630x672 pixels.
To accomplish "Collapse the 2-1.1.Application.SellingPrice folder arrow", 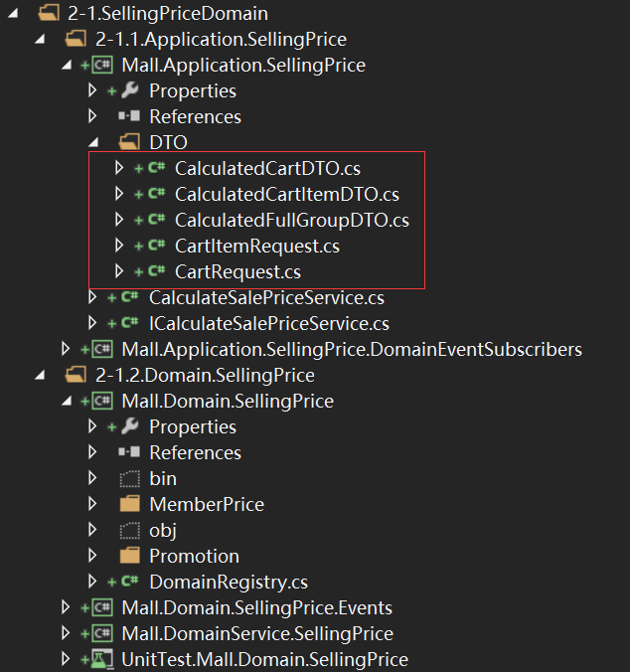I will [x=40, y=40].
